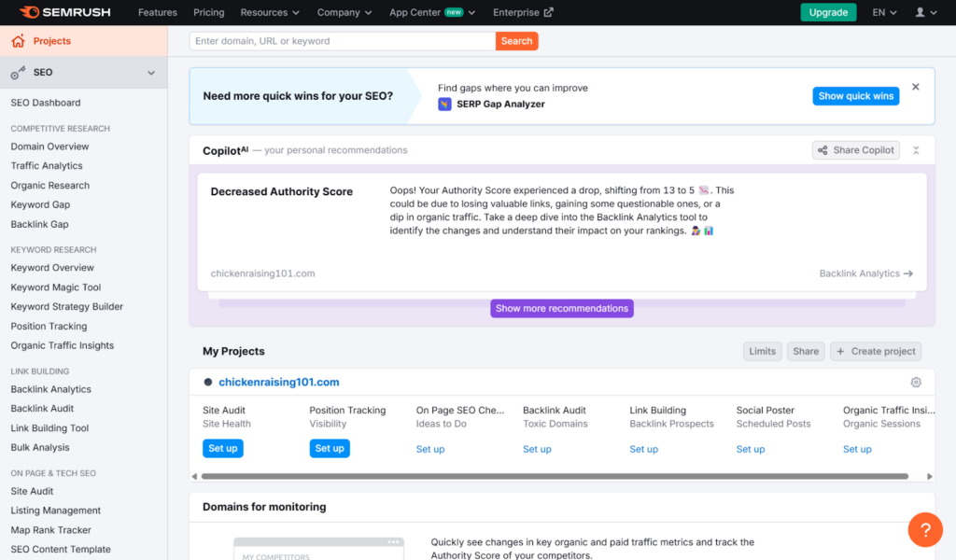Open the chickenraising101.com project link
The image size is (956, 560).
(278, 382)
